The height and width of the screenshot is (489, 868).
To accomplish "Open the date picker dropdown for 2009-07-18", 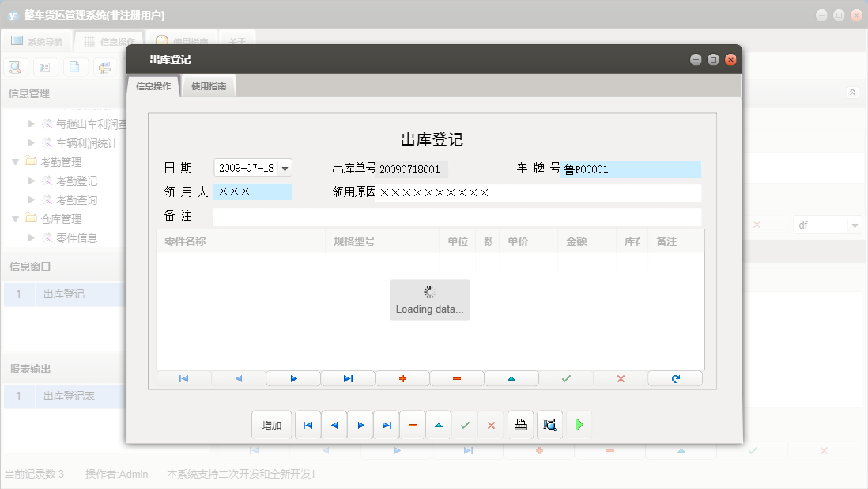I will 285,168.
